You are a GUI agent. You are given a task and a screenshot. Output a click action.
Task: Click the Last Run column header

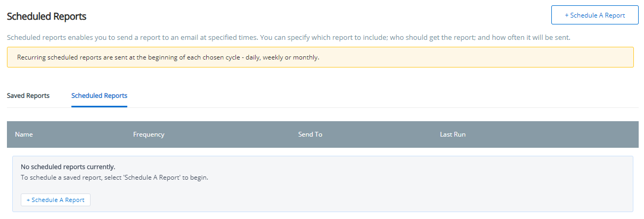tap(452, 134)
